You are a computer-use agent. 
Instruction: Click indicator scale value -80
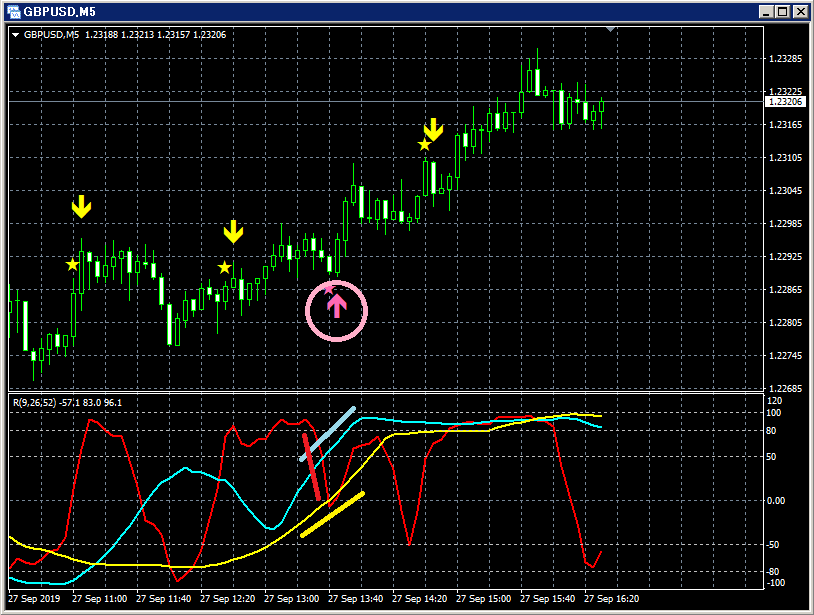point(773,571)
